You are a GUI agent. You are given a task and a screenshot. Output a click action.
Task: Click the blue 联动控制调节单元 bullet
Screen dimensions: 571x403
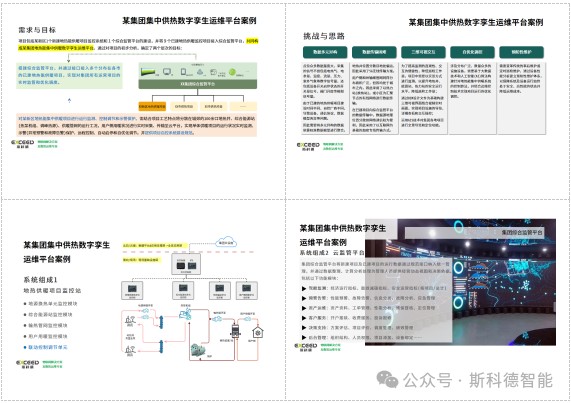click(45, 347)
